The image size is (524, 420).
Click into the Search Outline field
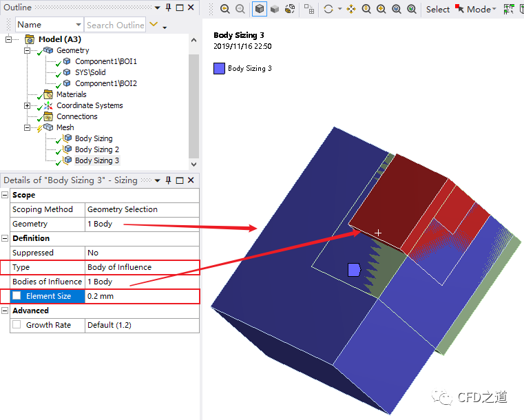[x=114, y=25]
